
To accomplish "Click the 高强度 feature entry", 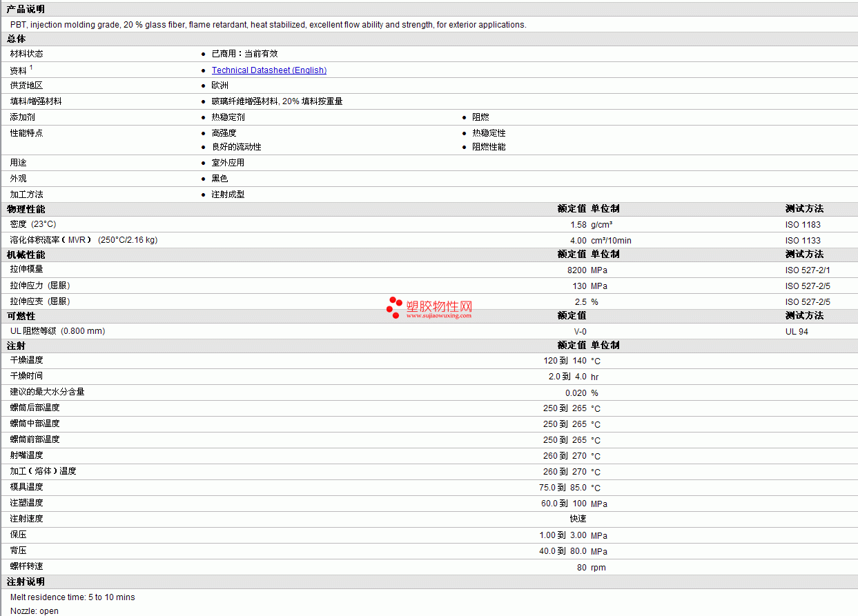I will click(x=224, y=133).
